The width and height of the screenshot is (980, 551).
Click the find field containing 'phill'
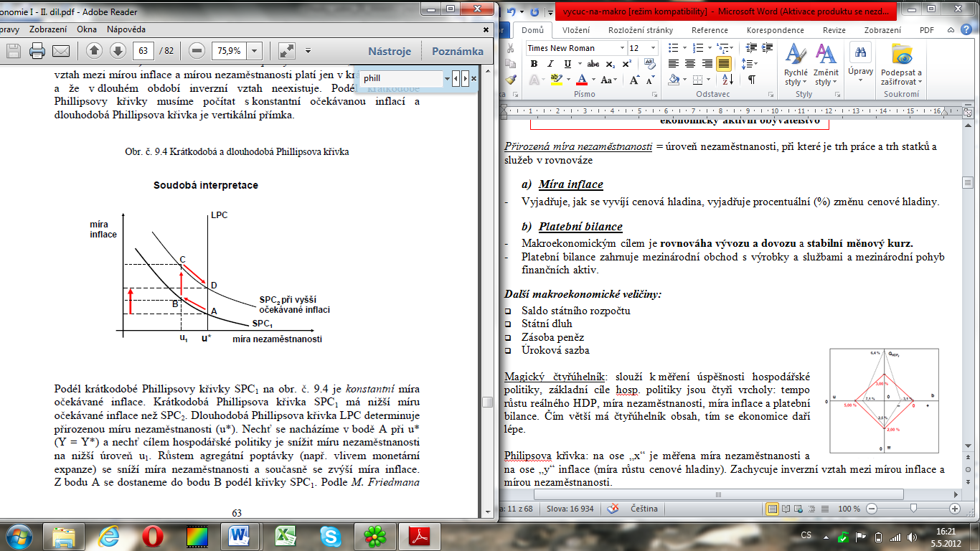coord(402,78)
